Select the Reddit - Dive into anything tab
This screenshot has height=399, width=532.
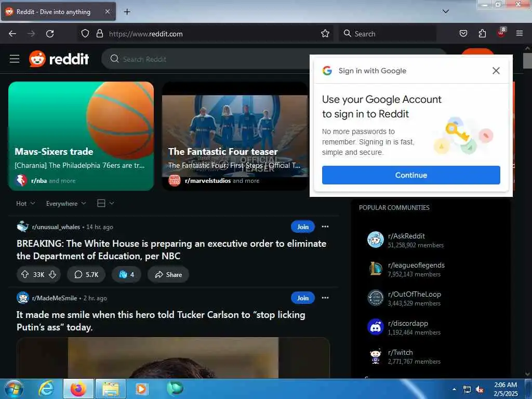tap(58, 12)
